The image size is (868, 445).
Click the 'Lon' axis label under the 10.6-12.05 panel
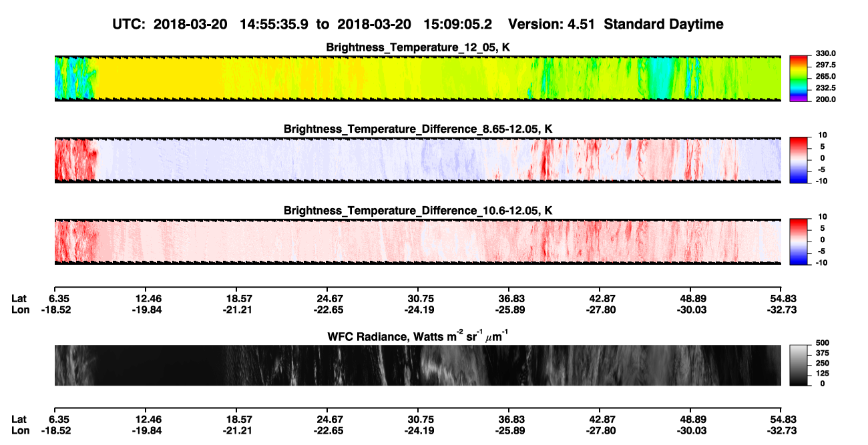click(20, 309)
